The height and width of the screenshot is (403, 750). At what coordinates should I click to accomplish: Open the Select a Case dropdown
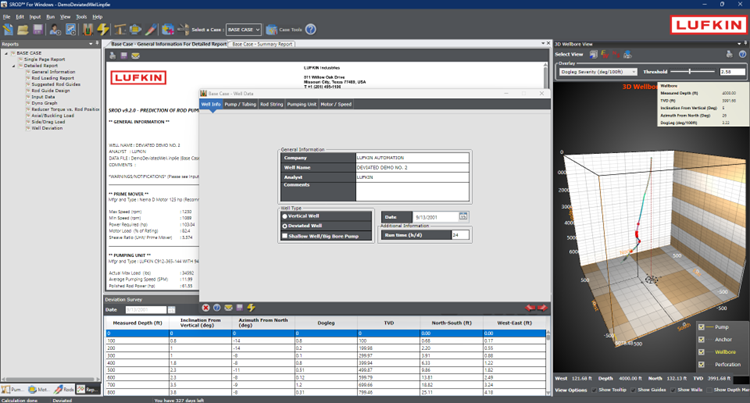tap(244, 30)
